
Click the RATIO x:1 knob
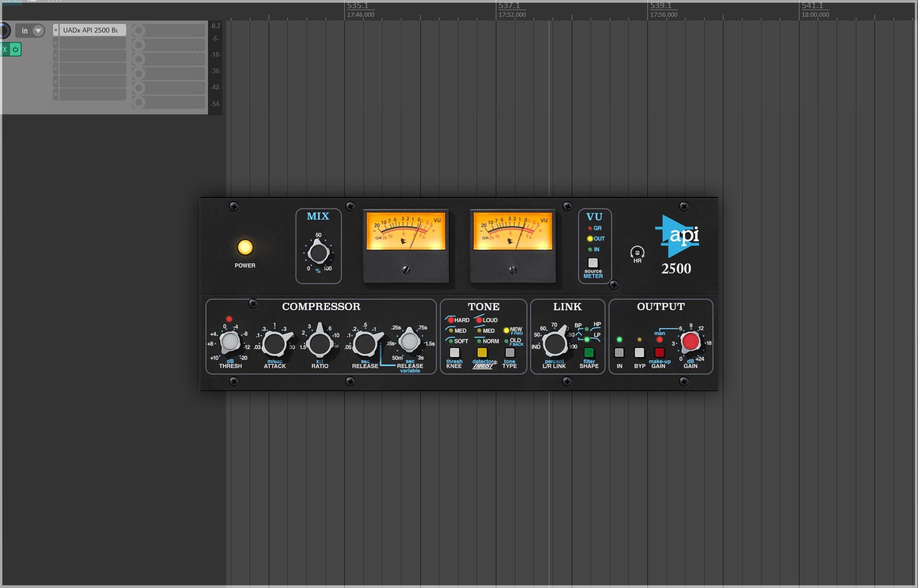320,343
